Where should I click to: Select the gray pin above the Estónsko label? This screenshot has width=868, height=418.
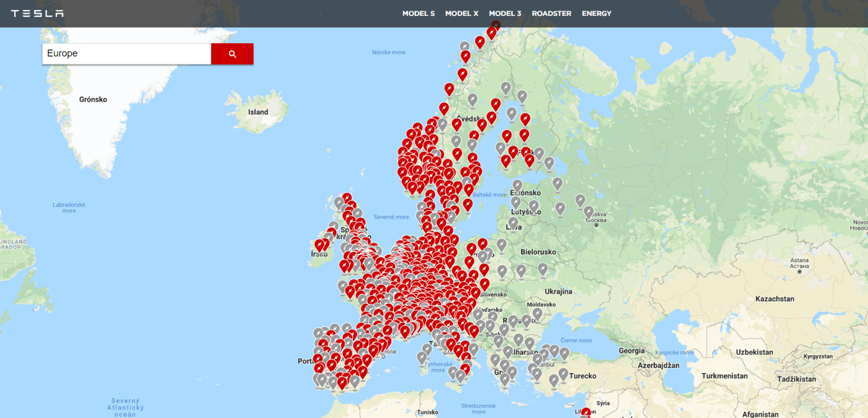pyautogui.click(x=517, y=186)
